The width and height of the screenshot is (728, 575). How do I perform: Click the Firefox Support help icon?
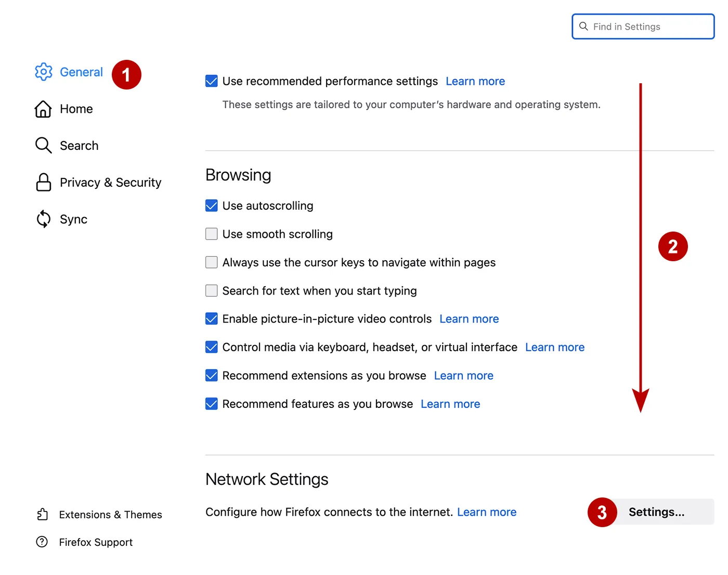click(x=42, y=542)
